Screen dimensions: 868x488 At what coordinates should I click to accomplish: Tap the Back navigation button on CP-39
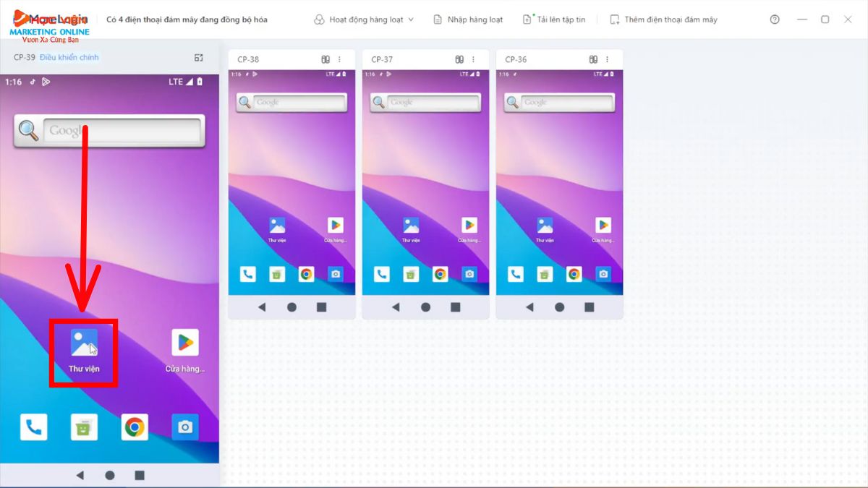tap(80, 475)
